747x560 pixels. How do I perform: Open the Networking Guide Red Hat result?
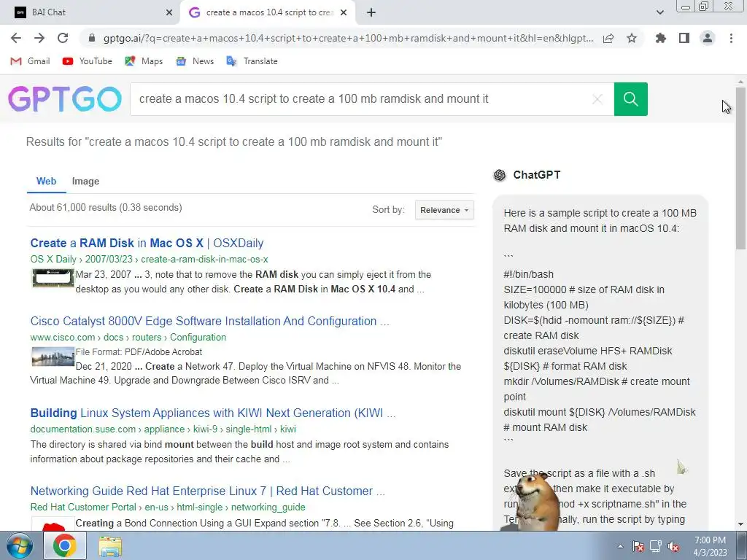point(208,491)
